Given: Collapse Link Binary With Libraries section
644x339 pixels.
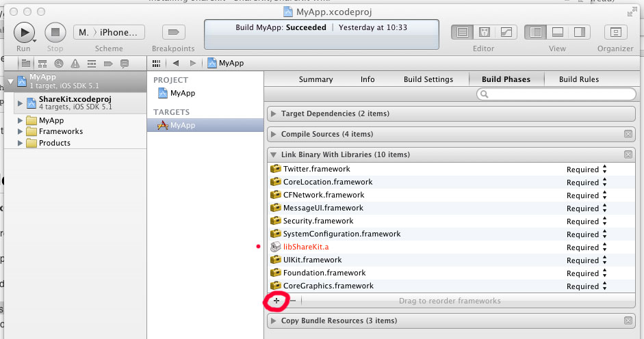Looking at the screenshot, I should coord(274,154).
